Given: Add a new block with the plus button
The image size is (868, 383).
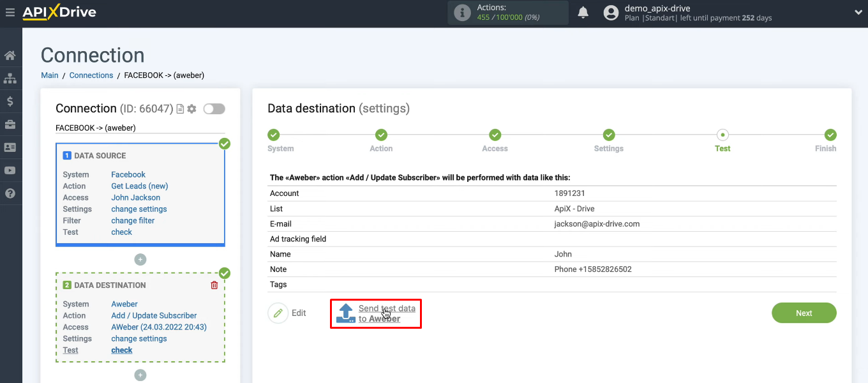Looking at the screenshot, I should pyautogui.click(x=140, y=259).
